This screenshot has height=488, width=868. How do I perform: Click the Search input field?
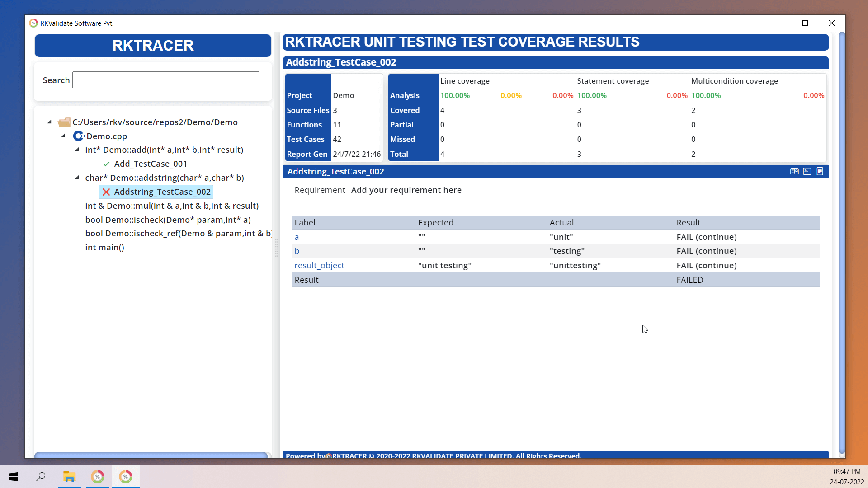[166, 80]
